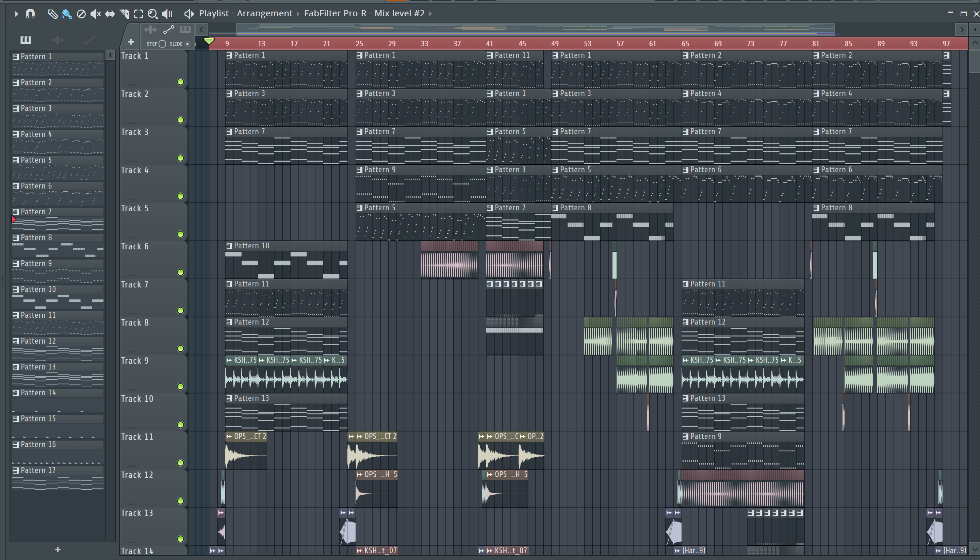Click the green playhead position marker
This screenshot has width=980, height=560.
point(209,41)
